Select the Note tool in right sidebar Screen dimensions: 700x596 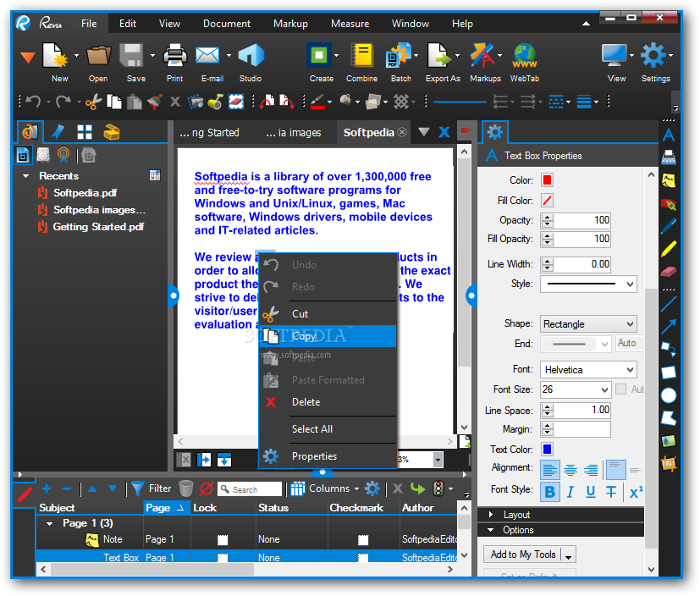point(669,181)
